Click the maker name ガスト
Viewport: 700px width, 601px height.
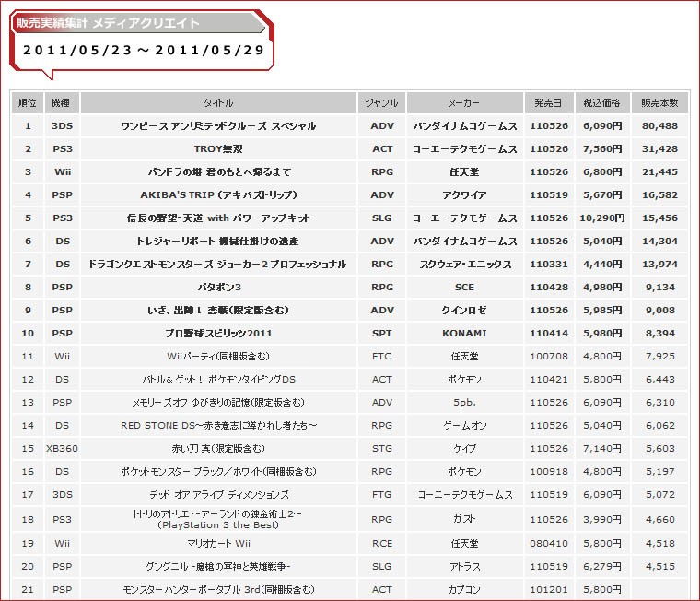click(x=464, y=519)
